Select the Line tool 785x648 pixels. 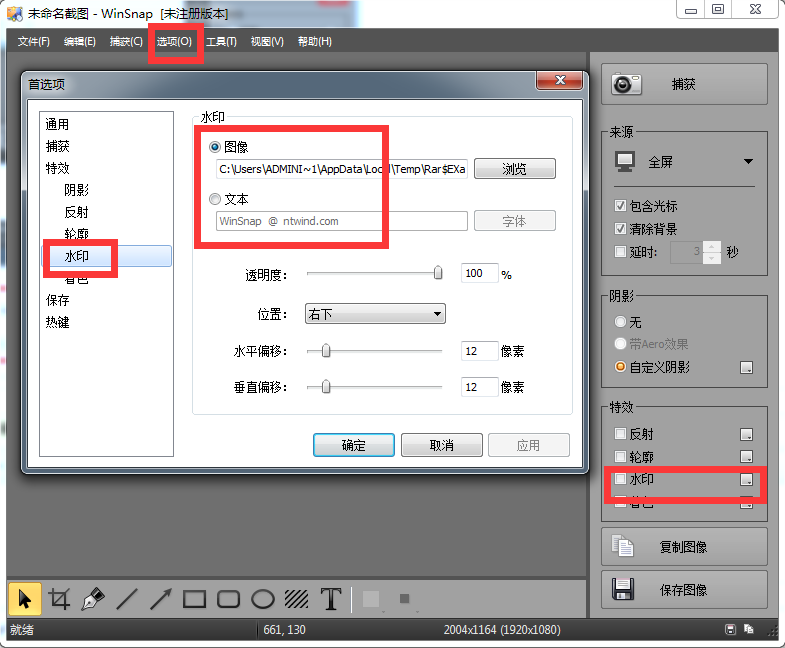pos(127,599)
